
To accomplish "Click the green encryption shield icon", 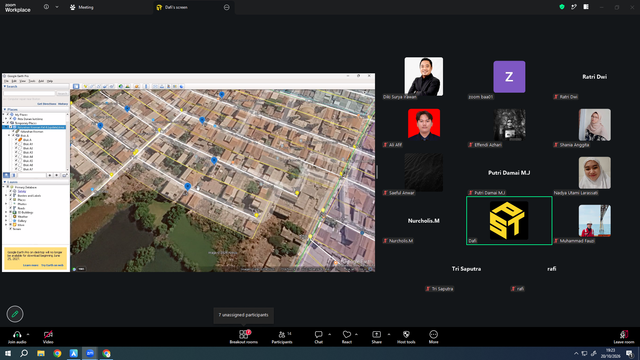I will coord(562,7).
